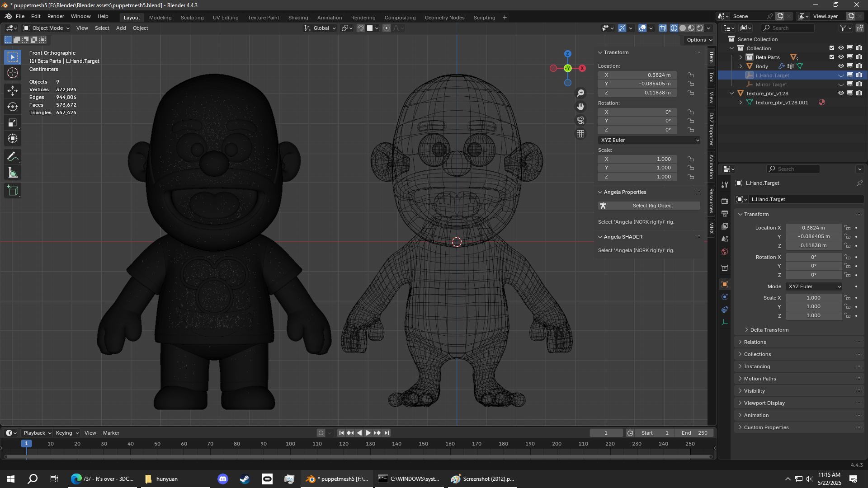Viewport: 868px width, 488px height.
Task: Pick the Annotate pencil tool
Action: [x=13, y=157]
